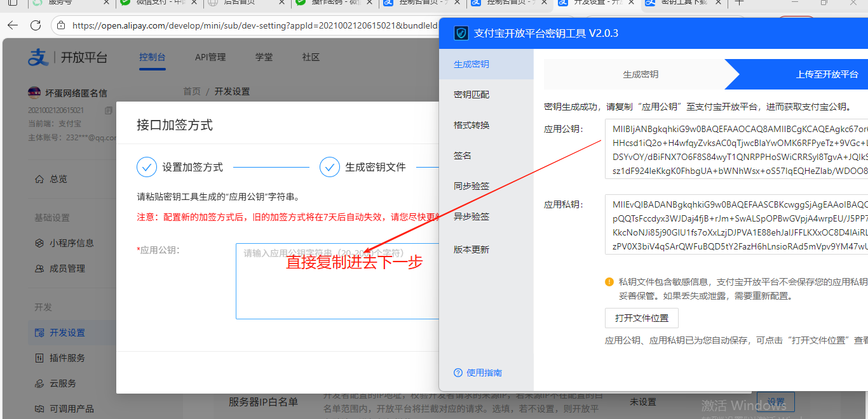Click the 服务器IP白名单 setting label
The width and height of the screenshot is (868, 419).
263,402
